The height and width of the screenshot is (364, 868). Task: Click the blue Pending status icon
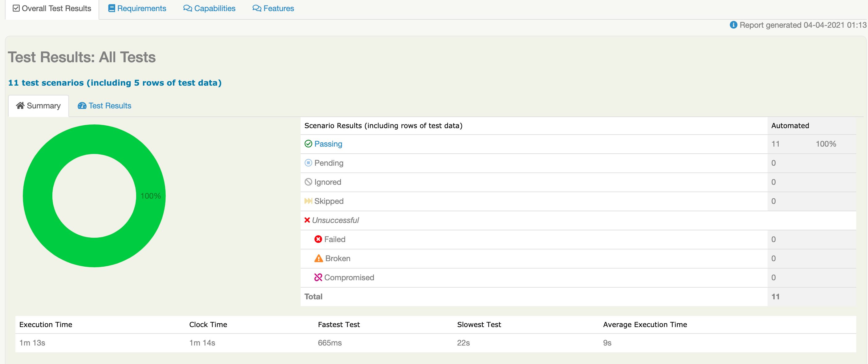[x=308, y=163]
